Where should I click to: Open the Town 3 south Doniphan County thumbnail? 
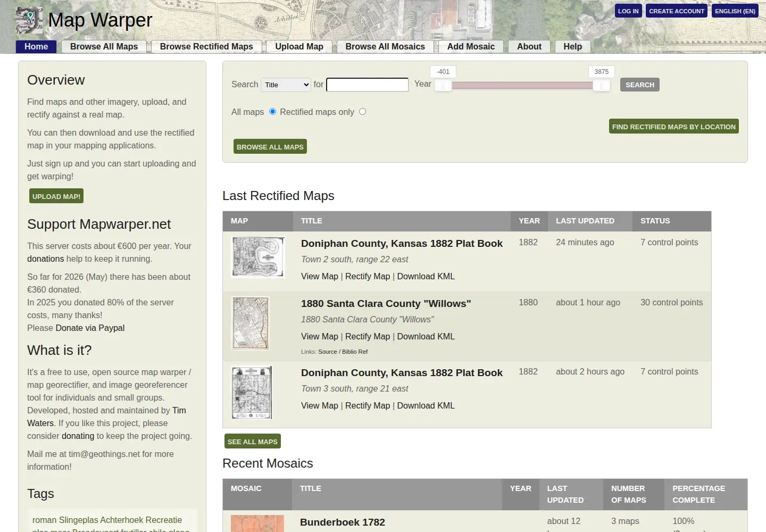click(x=252, y=393)
